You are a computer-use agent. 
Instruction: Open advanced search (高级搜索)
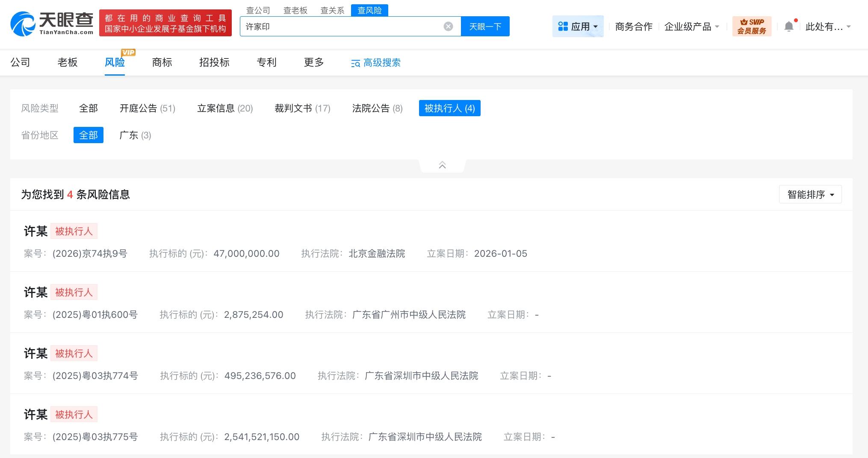[376, 63]
